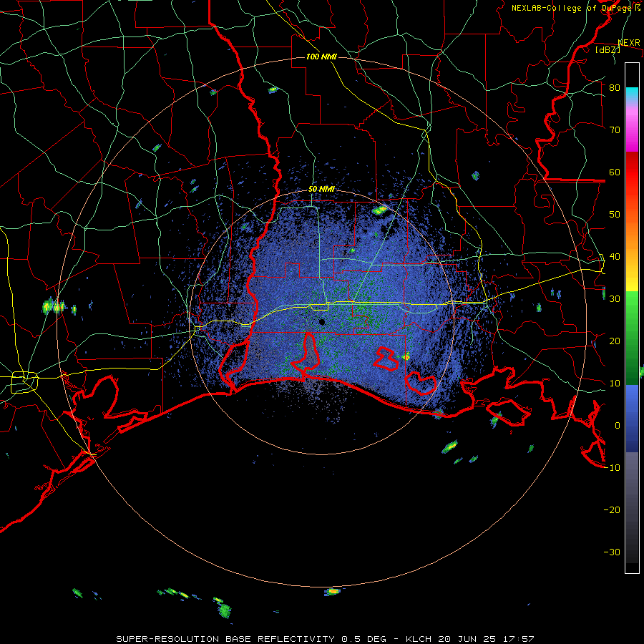Select the 30 value on the dBZ scale

[615, 298]
